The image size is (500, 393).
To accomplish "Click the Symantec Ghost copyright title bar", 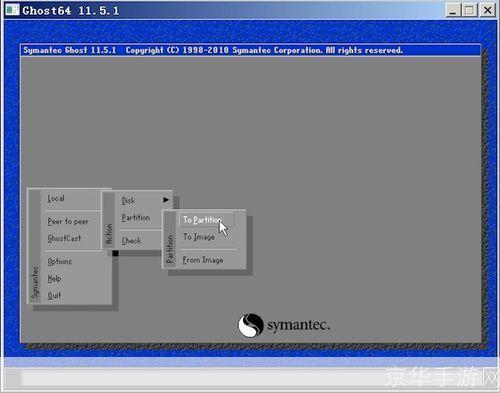I will click(250, 50).
